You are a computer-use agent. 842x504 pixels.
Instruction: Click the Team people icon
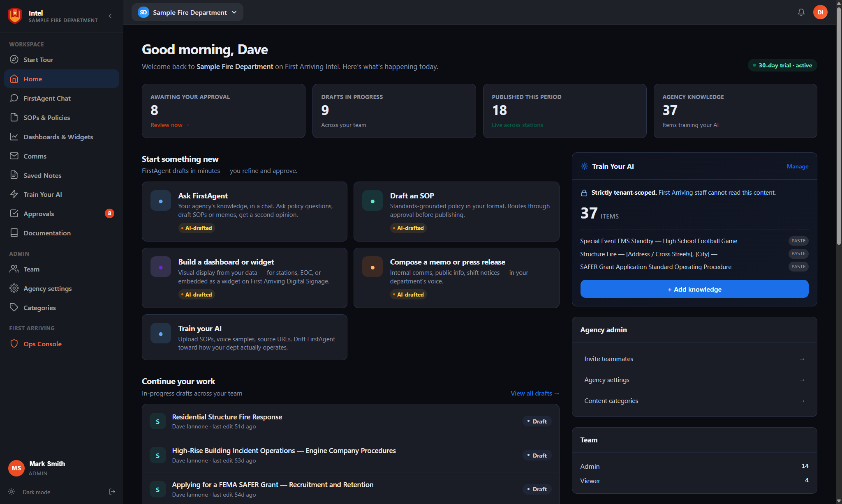pyautogui.click(x=14, y=269)
